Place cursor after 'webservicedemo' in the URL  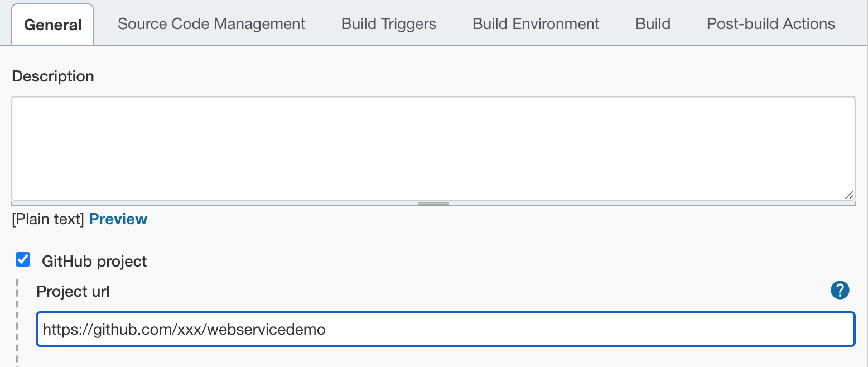pos(326,330)
